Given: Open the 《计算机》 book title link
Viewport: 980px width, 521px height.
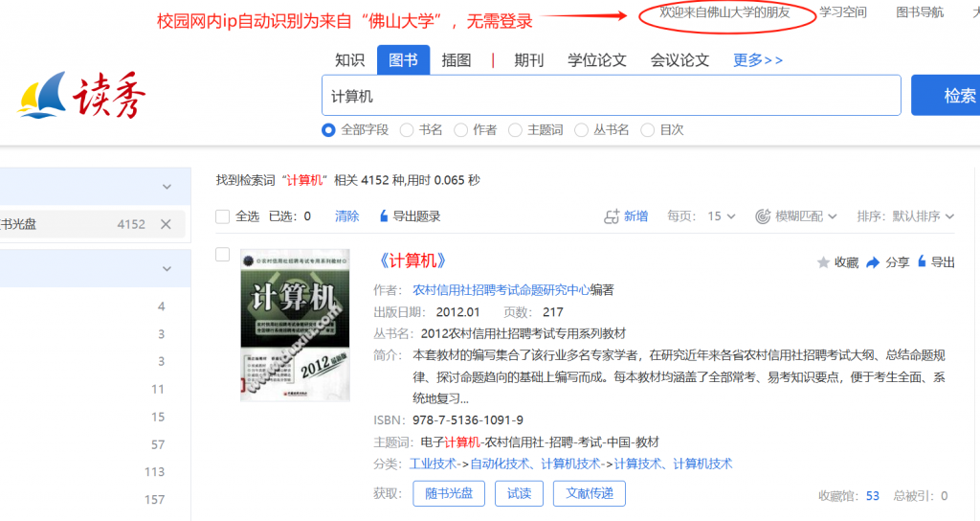Looking at the screenshot, I should [412, 260].
